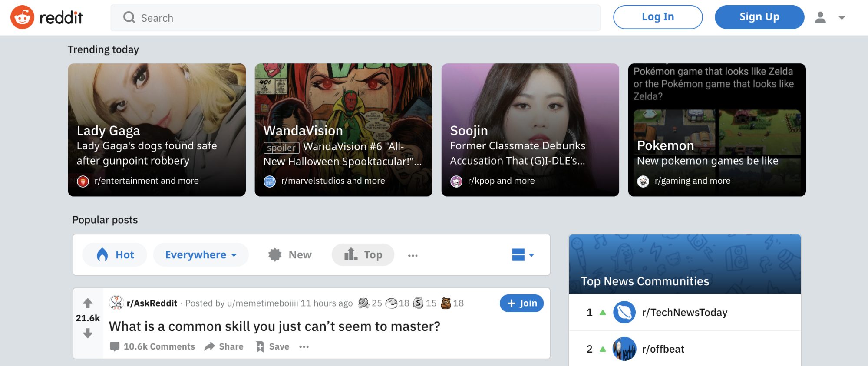
Task: Expand the user menu dropdown arrow
Action: pyautogui.click(x=842, y=18)
